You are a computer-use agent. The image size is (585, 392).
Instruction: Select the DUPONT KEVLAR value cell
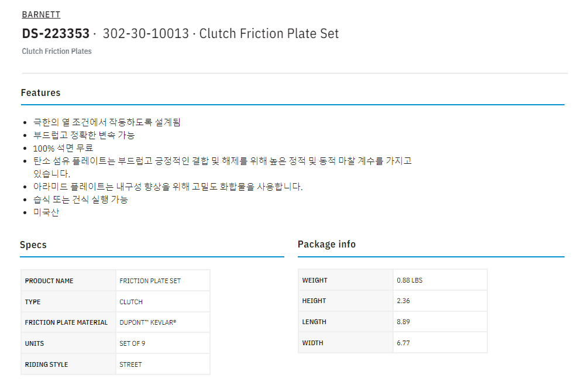147,322
